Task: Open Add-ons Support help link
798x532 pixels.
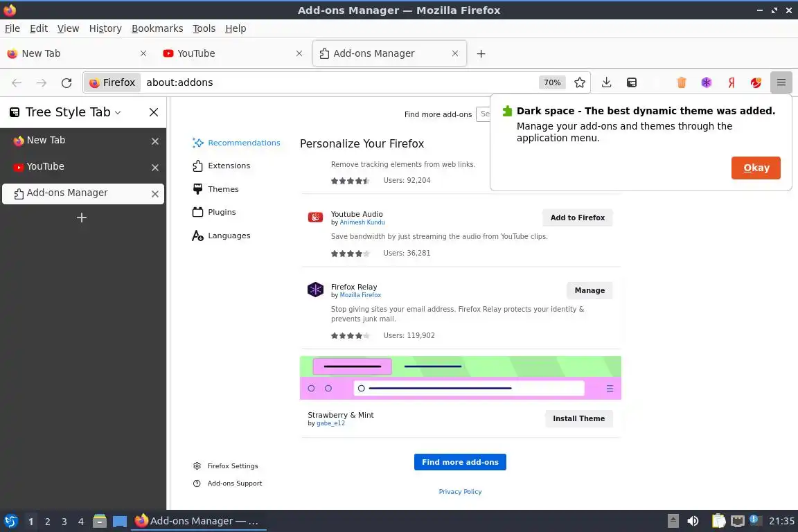Action: point(227,484)
